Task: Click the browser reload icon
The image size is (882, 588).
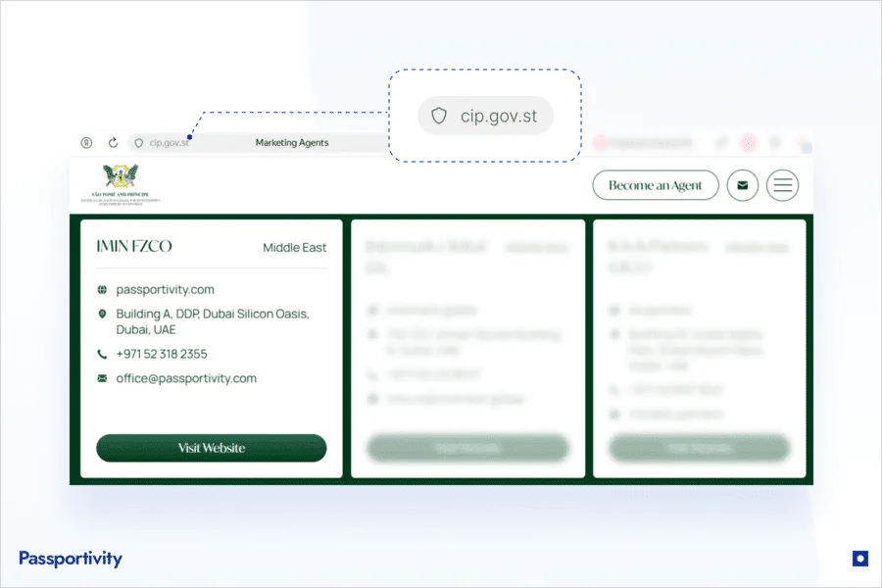Action: 113,143
